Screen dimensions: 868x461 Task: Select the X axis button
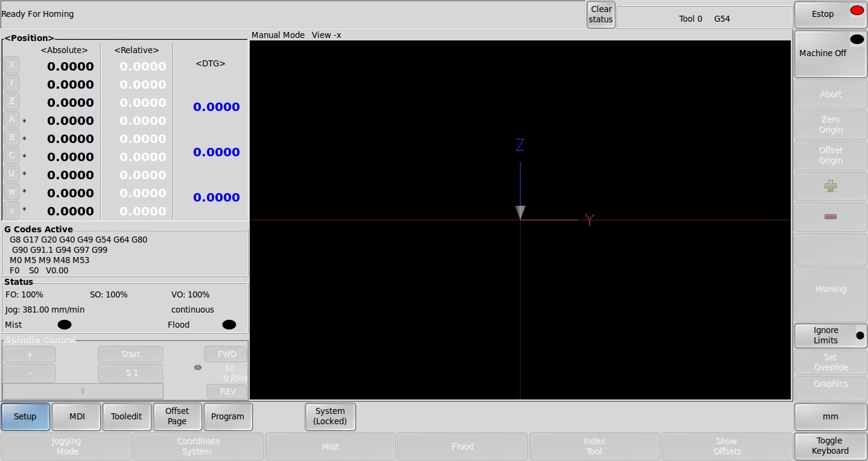tap(11, 65)
